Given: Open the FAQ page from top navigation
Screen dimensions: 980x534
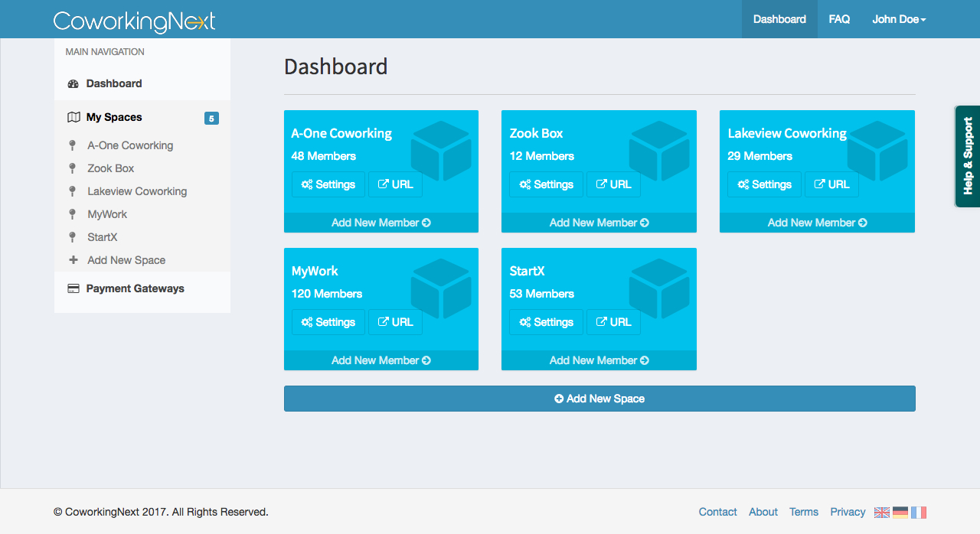Looking at the screenshot, I should pyautogui.click(x=839, y=19).
